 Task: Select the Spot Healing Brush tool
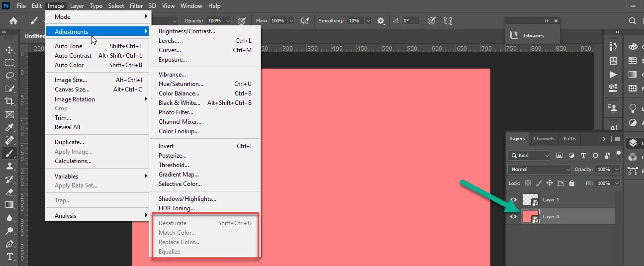point(9,140)
